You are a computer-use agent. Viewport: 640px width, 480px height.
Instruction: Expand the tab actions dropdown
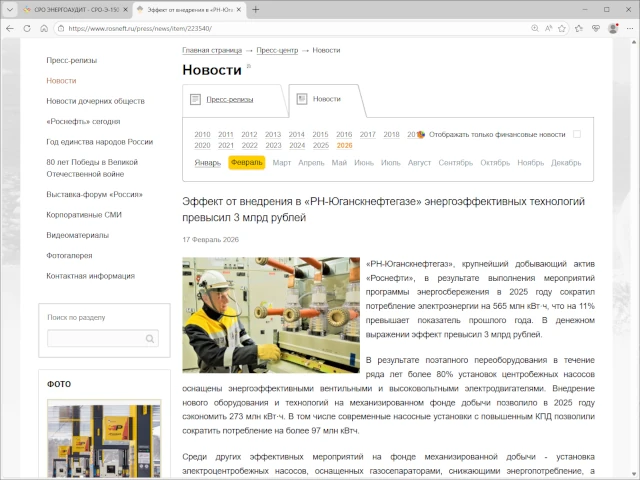click(10, 9)
